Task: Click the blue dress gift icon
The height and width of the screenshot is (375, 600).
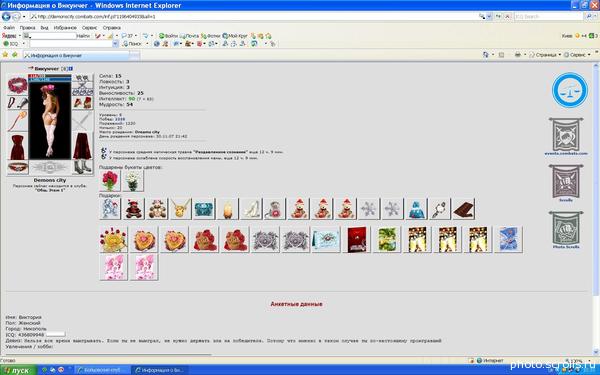Action: click(x=416, y=209)
